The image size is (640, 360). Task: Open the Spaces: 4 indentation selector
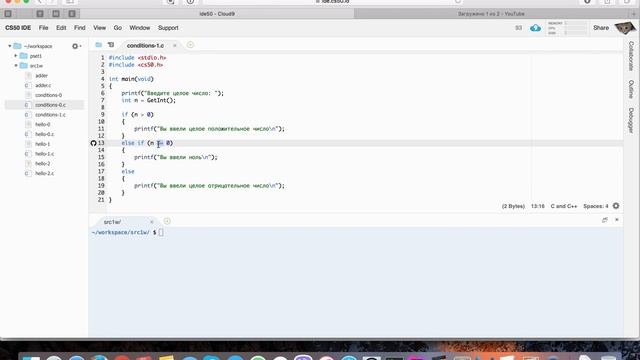pos(596,206)
